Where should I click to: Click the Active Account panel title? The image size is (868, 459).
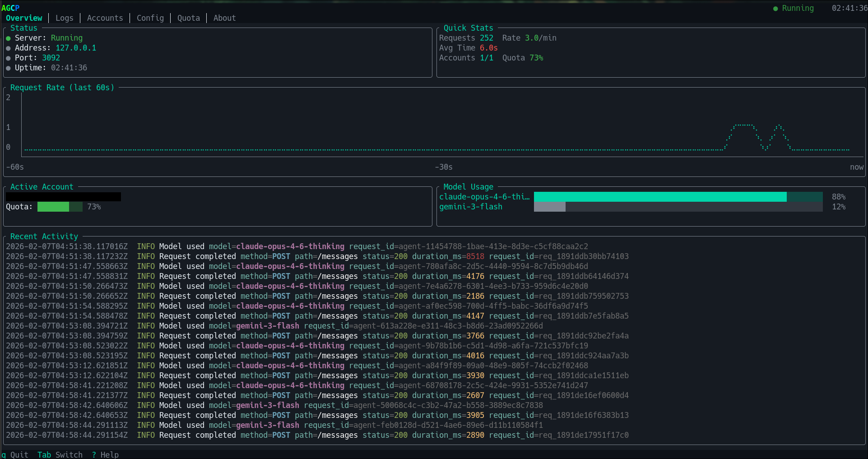coord(42,187)
